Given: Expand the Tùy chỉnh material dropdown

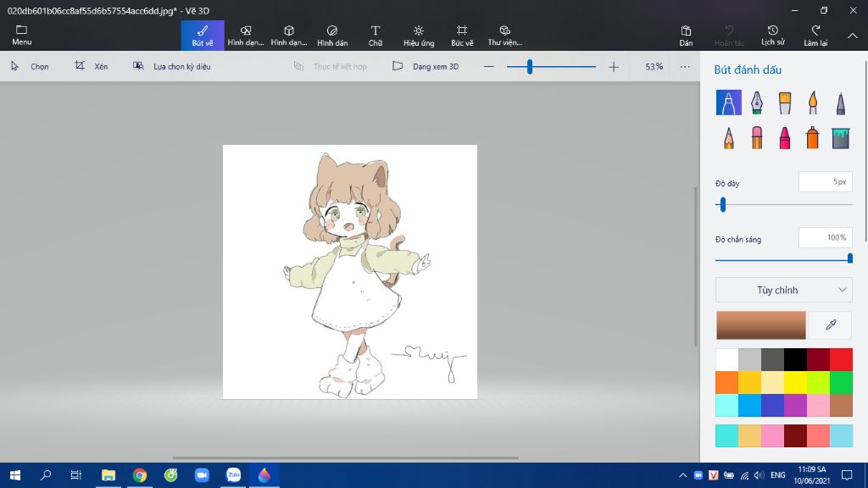Looking at the screenshot, I should coord(784,290).
